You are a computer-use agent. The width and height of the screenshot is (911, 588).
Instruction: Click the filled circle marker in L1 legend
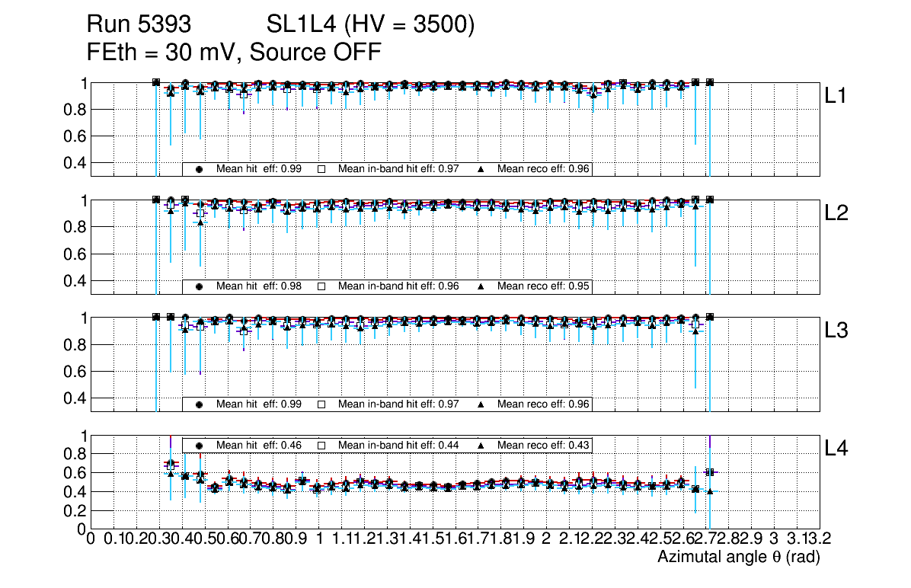[199, 169]
